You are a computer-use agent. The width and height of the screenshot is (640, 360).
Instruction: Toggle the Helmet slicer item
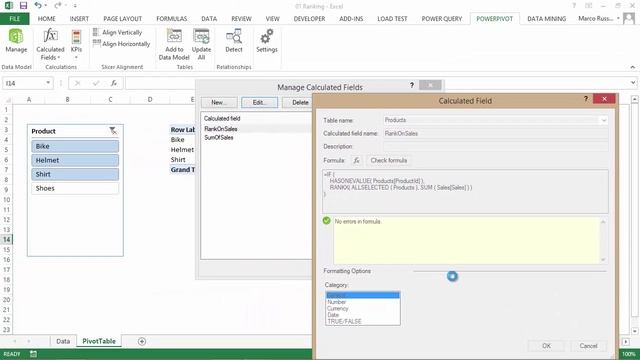point(75,160)
